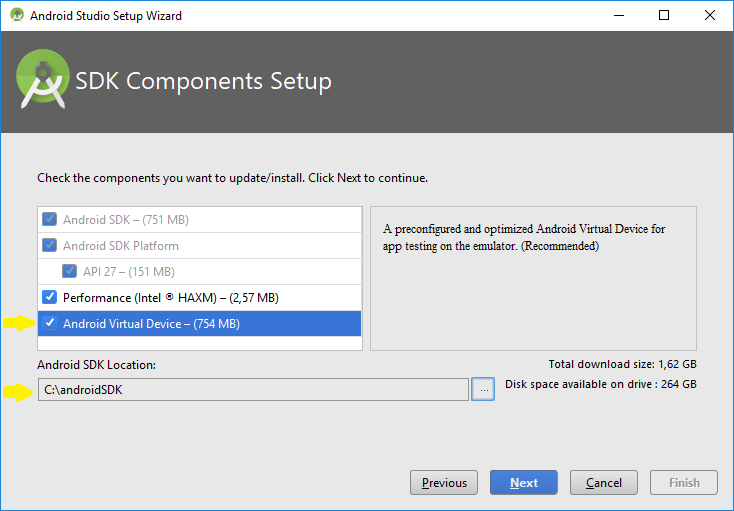Click the component description text panel
Screen dimensions: 734x511
point(533,278)
